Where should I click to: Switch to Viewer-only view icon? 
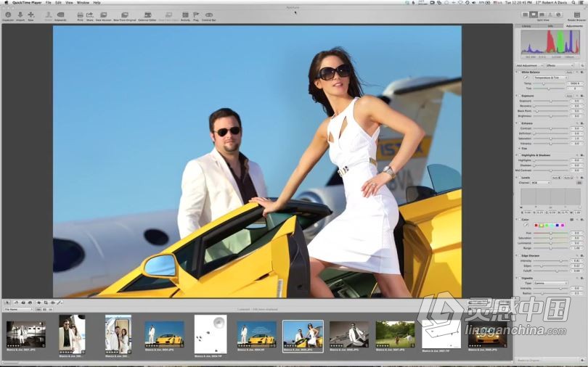[x=542, y=15]
